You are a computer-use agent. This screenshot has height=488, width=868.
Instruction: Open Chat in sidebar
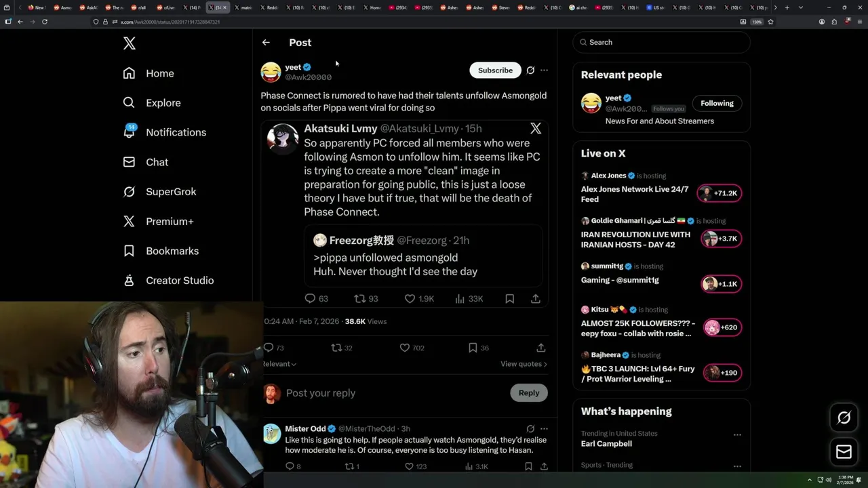tap(146, 162)
